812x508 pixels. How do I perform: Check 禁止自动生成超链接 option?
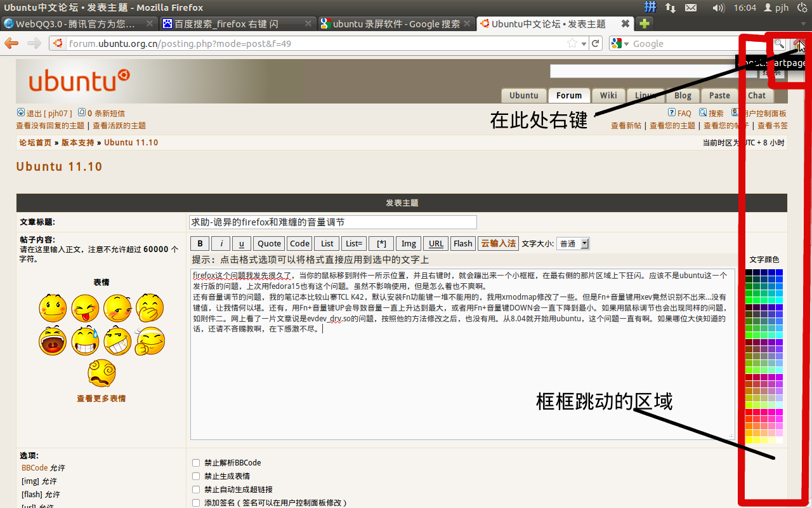[x=196, y=490]
